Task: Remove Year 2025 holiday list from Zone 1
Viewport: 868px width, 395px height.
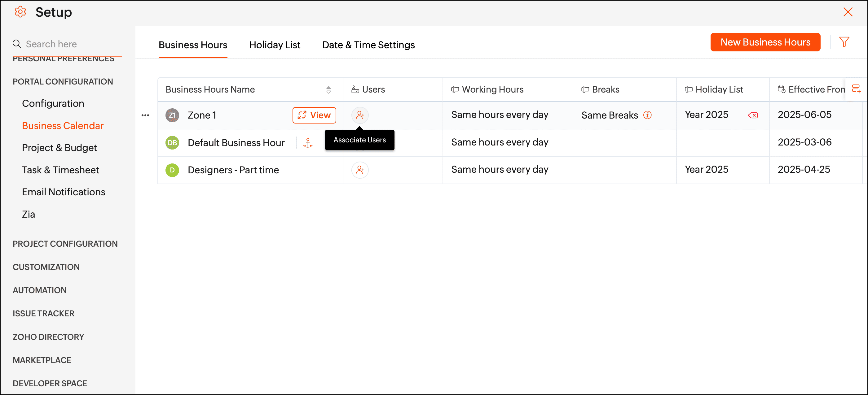Action: pyautogui.click(x=753, y=115)
